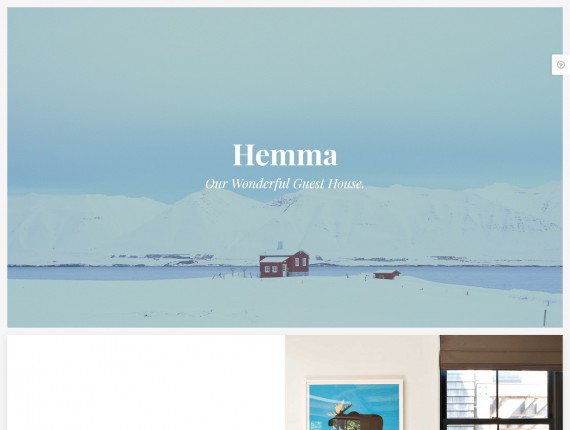Click the letter H in Hemma

click(x=244, y=155)
